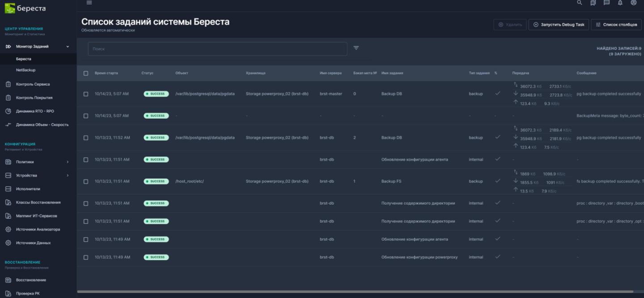Click the Хранилище column header
This screenshot has height=298, width=644.
click(256, 73)
